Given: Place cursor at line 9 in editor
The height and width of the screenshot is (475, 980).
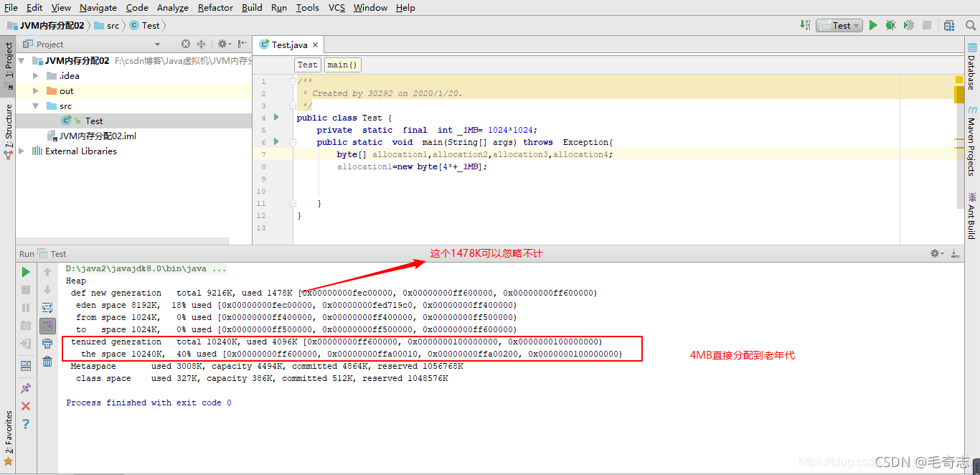Looking at the screenshot, I should pyautogui.click(x=595, y=179).
